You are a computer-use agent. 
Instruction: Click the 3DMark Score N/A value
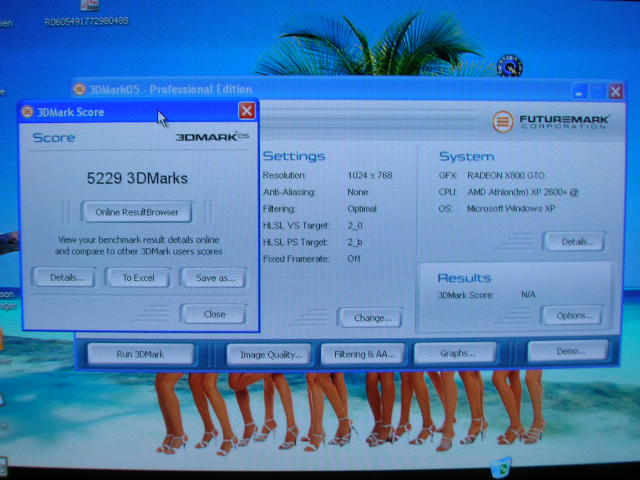pyautogui.click(x=528, y=294)
